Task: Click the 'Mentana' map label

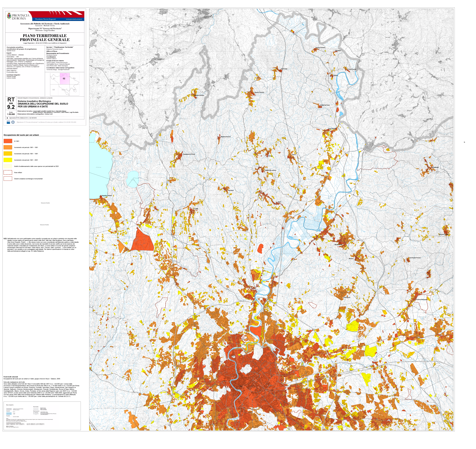Action: coord(351,259)
